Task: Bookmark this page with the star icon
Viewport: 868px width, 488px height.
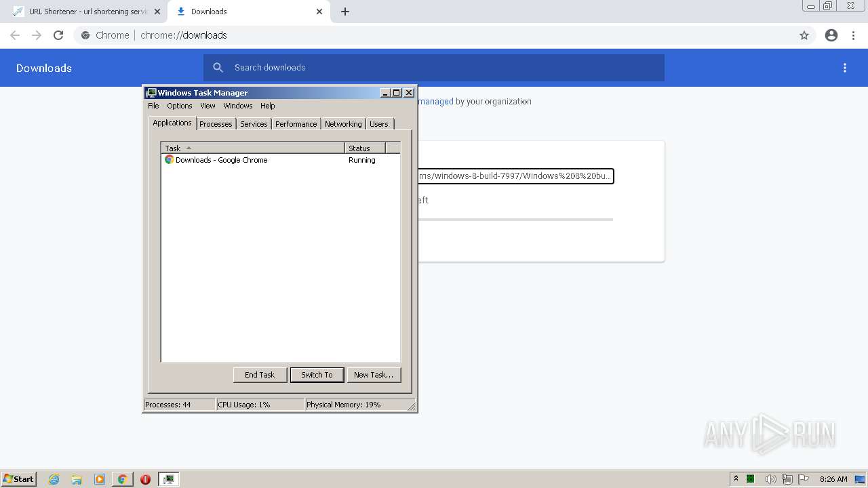Action: (x=804, y=35)
